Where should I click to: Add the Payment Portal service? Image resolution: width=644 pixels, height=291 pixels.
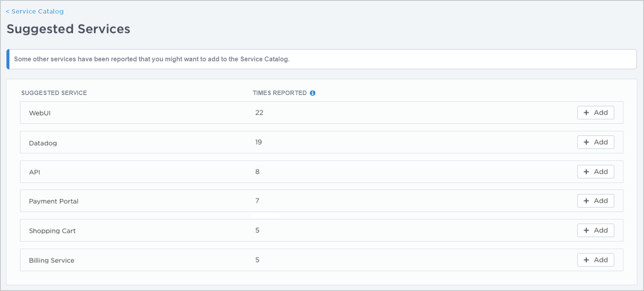click(596, 201)
